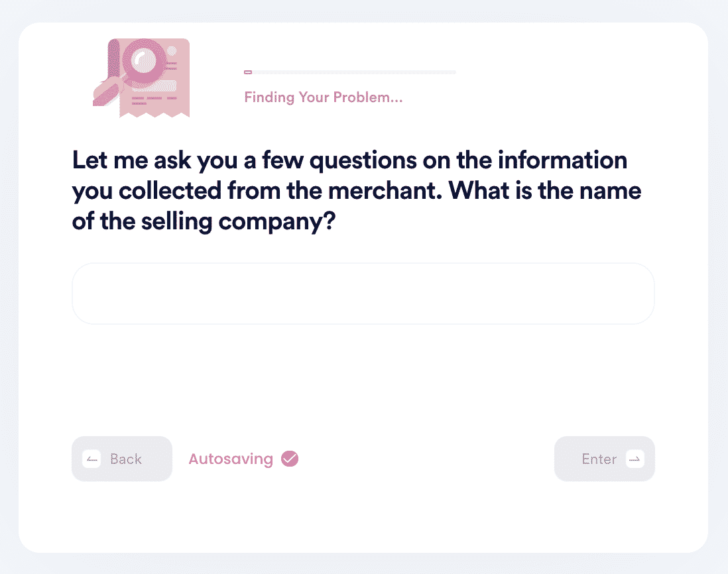Click the empty gray track of the progress bar
This screenshot has width=728, height=574.
[354, 72]
